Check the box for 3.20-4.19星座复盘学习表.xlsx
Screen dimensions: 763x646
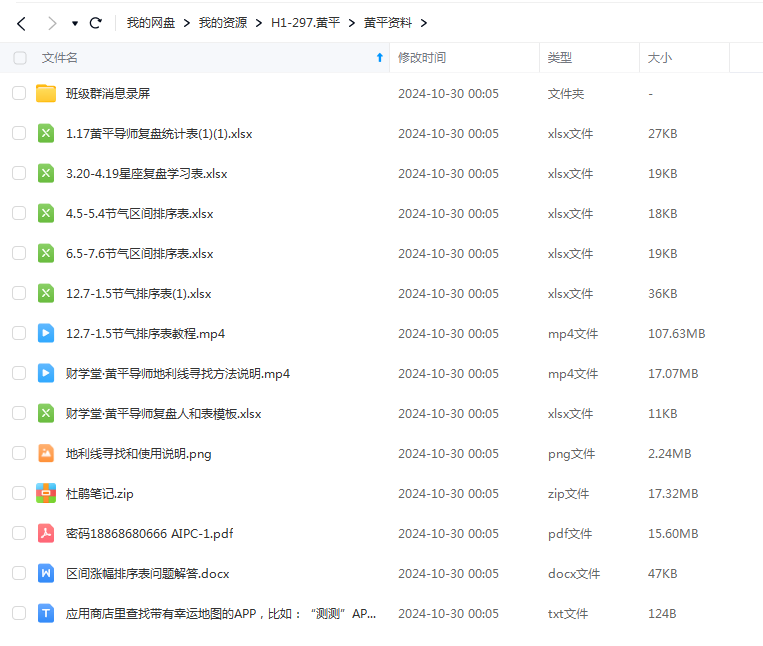(19, 173)
